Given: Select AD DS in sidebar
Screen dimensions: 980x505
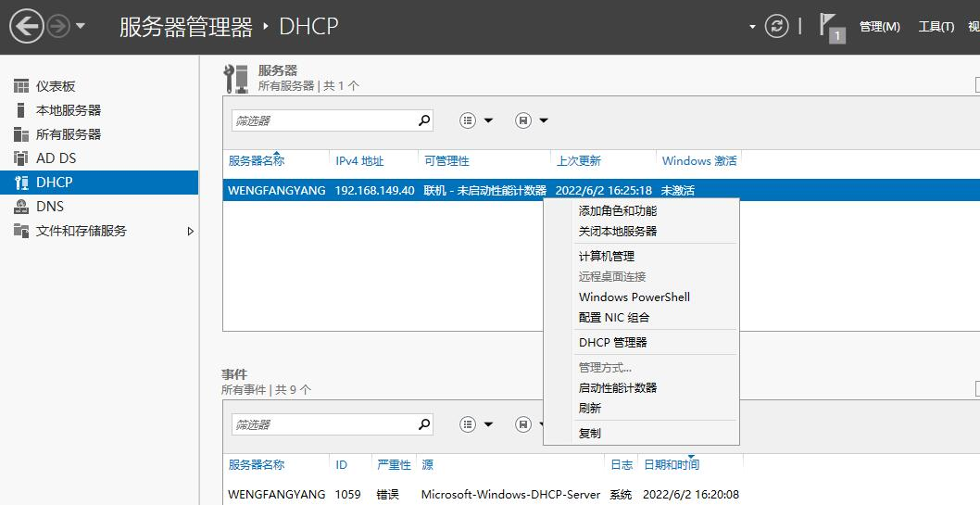Looking at the screenshot, I should pyautogui.click(x=56, y=158).
